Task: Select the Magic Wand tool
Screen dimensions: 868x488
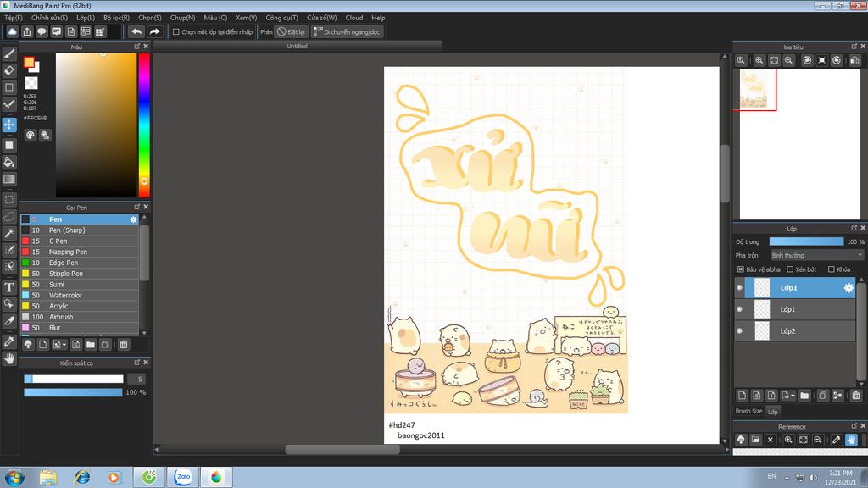Action: pyautogui.click(x=8, y=233)
